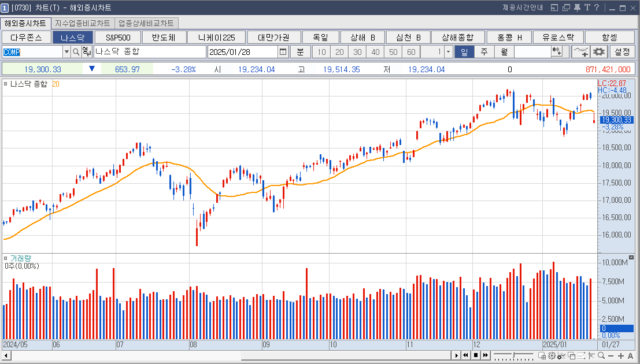Select the 40 minute interval button

[376, 52]
